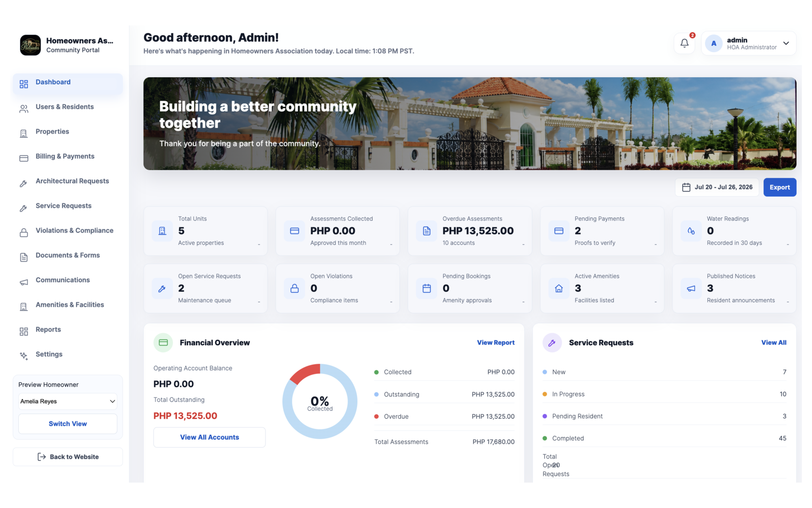Open the notifications bell
The width and height of the screenshot is (812, 508).
[x=684, y=43]
